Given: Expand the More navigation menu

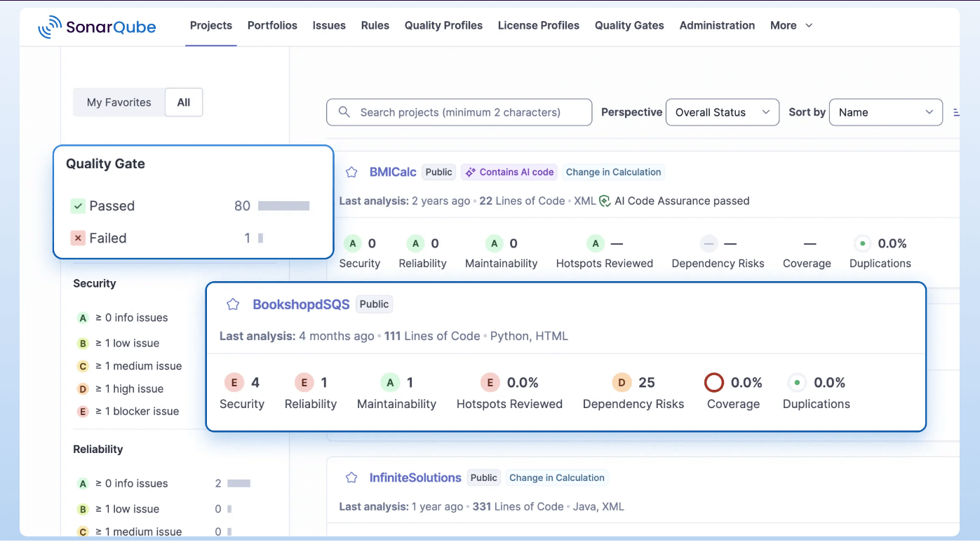Looking at the screenshot, I should point(791,26).
